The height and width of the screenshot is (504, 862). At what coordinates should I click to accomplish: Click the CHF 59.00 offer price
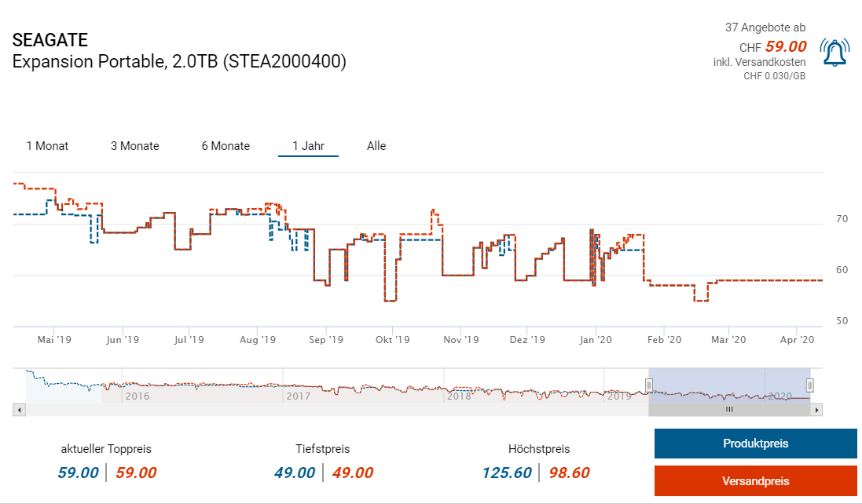click(x=786, y=46)
